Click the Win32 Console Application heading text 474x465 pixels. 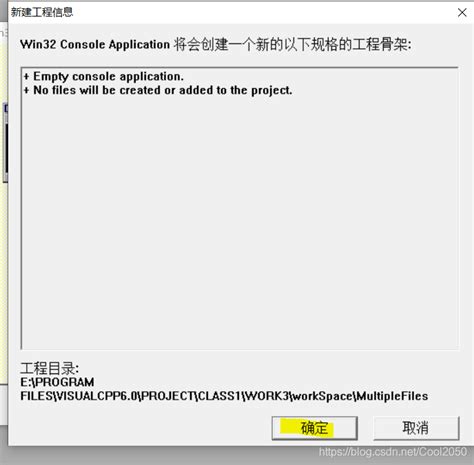click(95, 44)
